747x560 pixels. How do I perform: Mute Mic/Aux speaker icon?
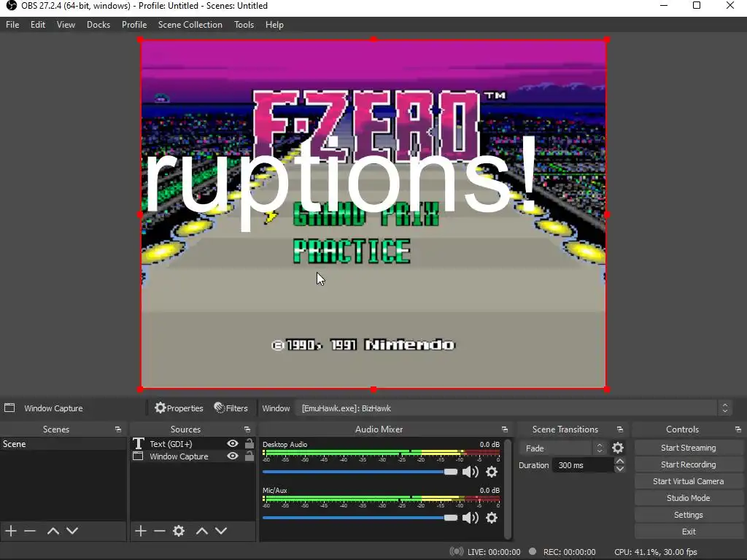click(471, 518)
